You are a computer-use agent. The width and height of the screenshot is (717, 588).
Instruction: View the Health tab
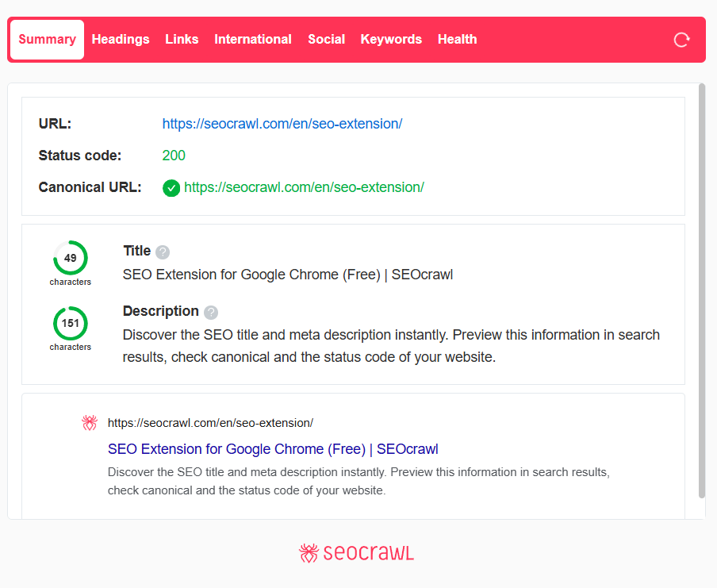pyautogui.click(x=457, y=40)
